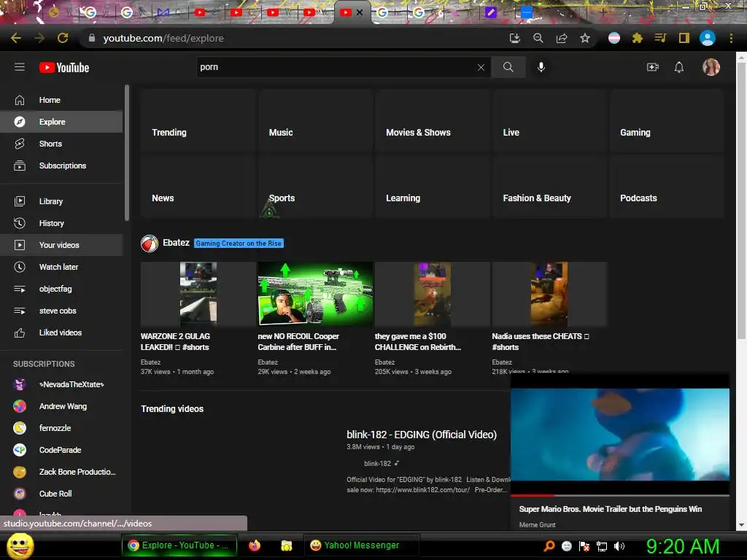Open Watch later playlist
Image resolution: width=747 pixels, height=560 pixels.
[x=61, y=267]
